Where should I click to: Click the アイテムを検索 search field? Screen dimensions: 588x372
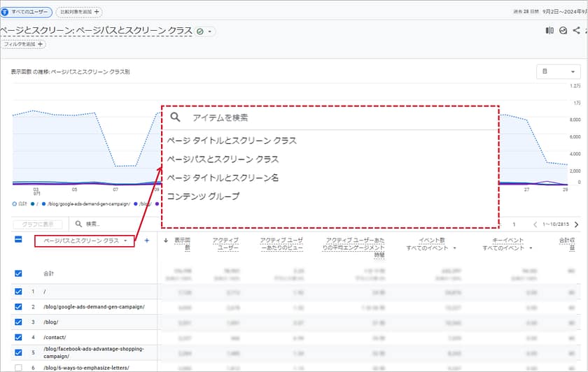[x=329, y=118]
